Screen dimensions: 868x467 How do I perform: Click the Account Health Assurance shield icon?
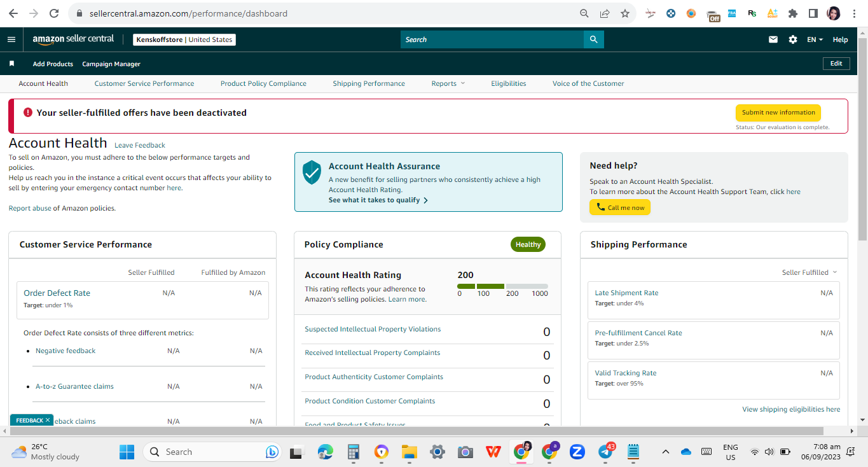click(x=312, y=172)
